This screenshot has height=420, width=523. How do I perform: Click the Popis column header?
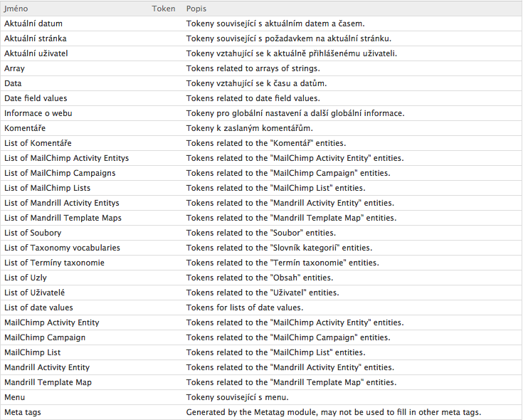[x=196, y=9]
